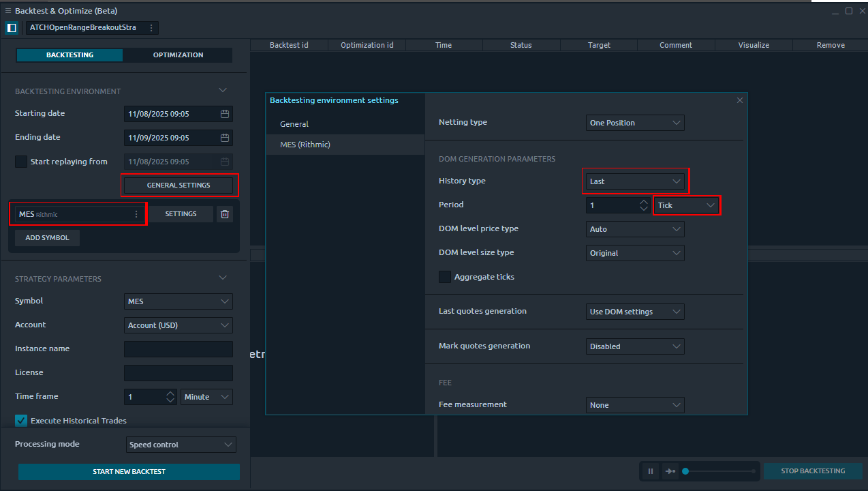Toggle the sidebar panel icon

click(x=12, y=28)
